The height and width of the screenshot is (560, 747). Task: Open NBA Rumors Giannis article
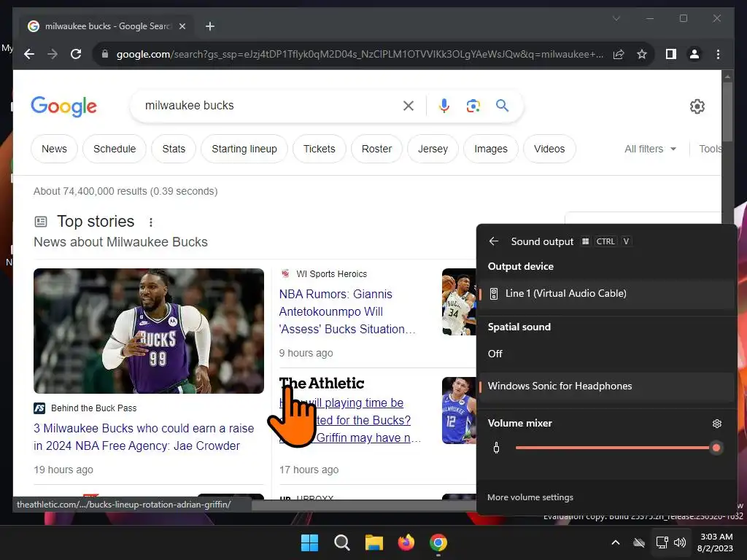tap(347, 312)
